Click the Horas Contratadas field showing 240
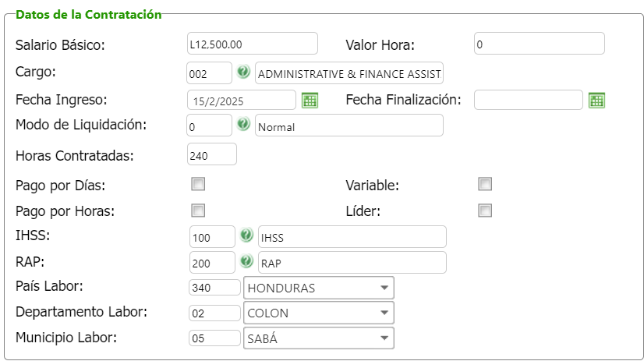The width and height of the screenshot is (644, 361). point(211,154)
